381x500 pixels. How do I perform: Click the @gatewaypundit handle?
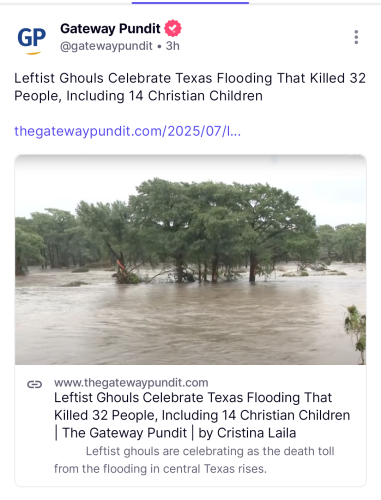pos(106,46)
